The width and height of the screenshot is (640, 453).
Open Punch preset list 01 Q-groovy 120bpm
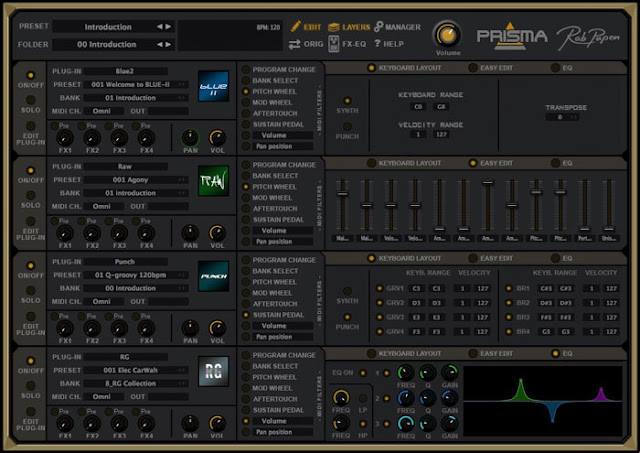tap(136, 275)
